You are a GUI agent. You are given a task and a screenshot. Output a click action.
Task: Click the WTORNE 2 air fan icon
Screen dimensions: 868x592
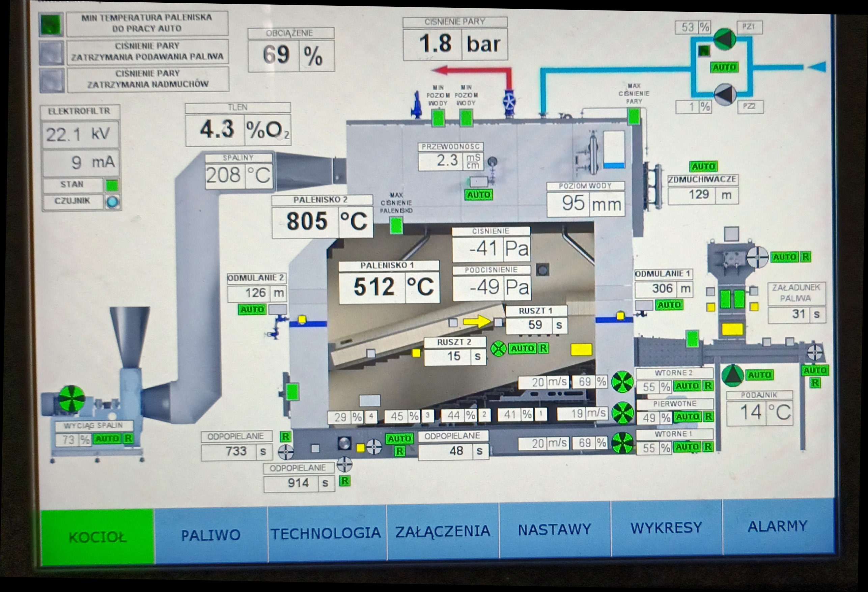(x=622, y=382)
